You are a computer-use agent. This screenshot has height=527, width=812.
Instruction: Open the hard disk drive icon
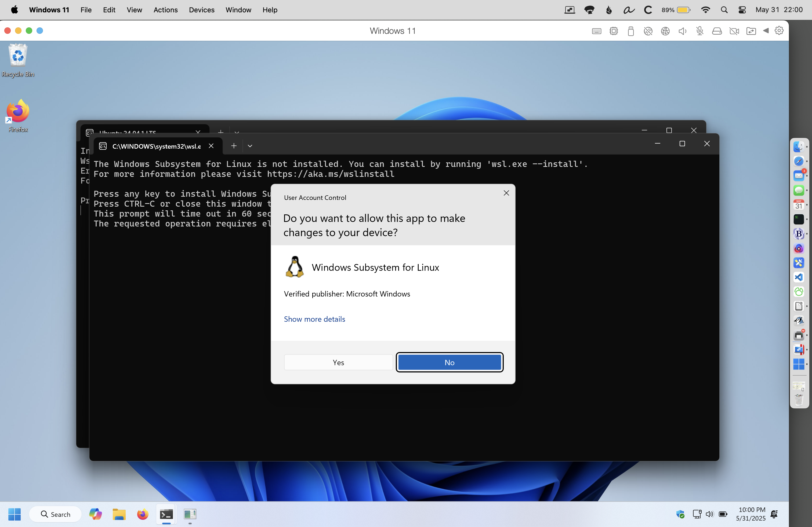[717, 31]
